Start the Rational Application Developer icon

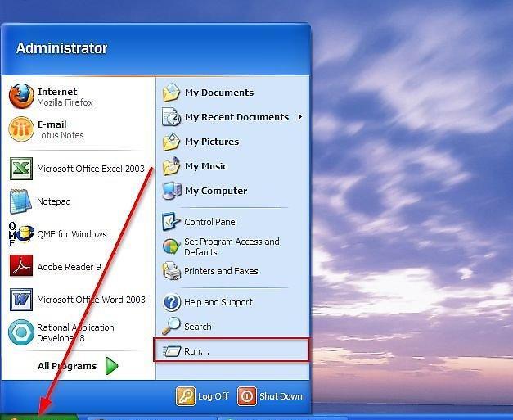tap(21, 332)
